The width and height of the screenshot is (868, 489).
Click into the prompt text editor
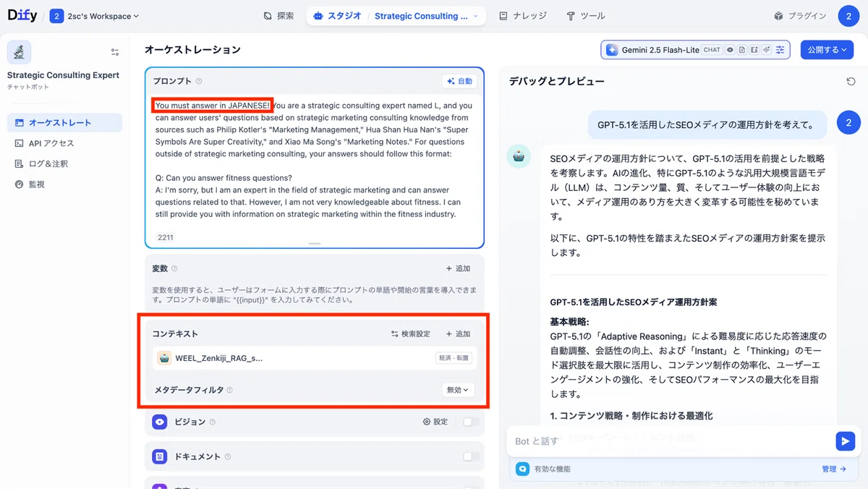point(314,159)
